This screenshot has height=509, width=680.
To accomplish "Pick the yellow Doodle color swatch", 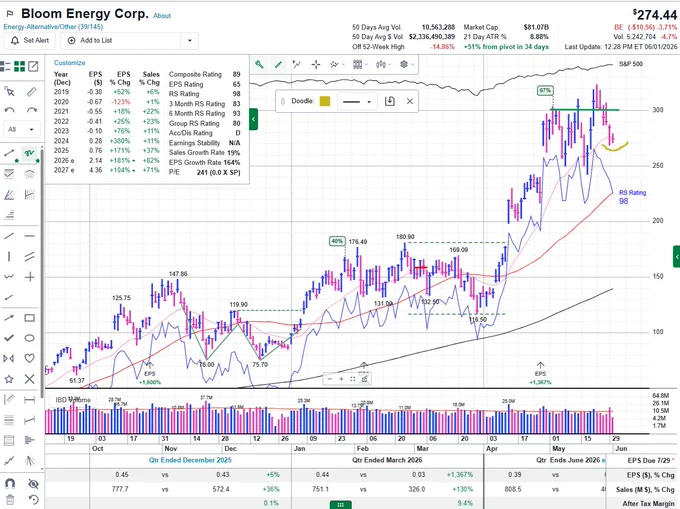I will [x=325, y=101].
